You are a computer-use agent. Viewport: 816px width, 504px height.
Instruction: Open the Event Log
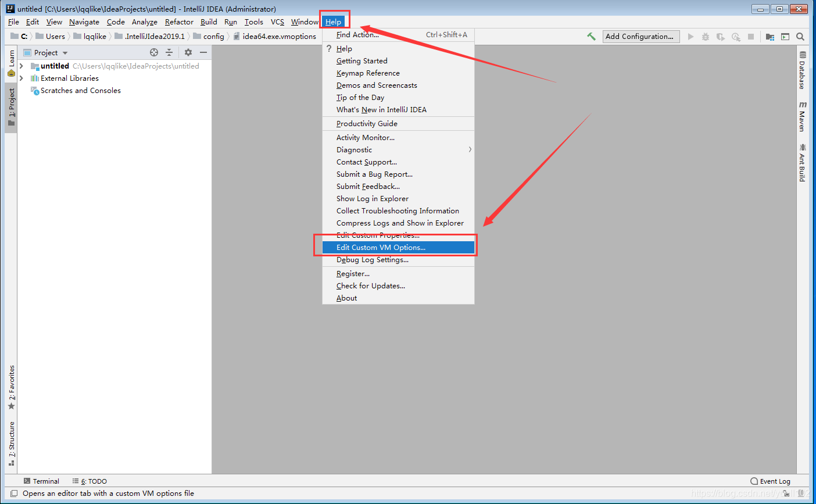coord(771,481)
